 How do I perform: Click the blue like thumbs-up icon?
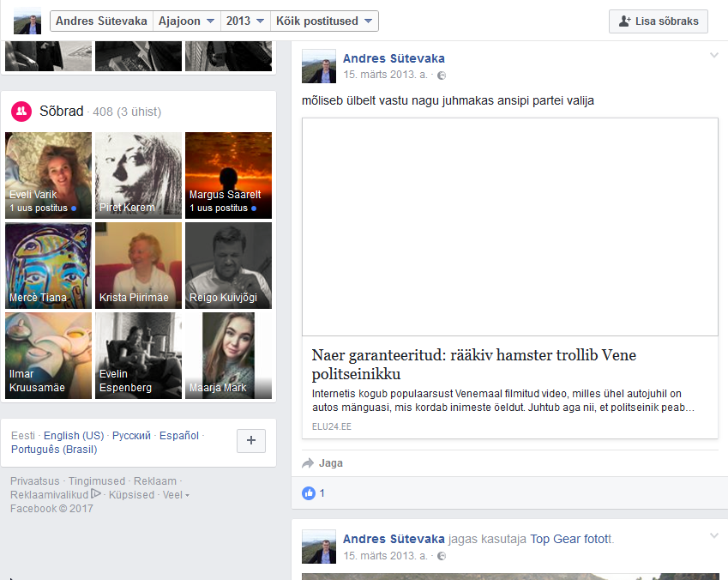click(x=309, y=493)
